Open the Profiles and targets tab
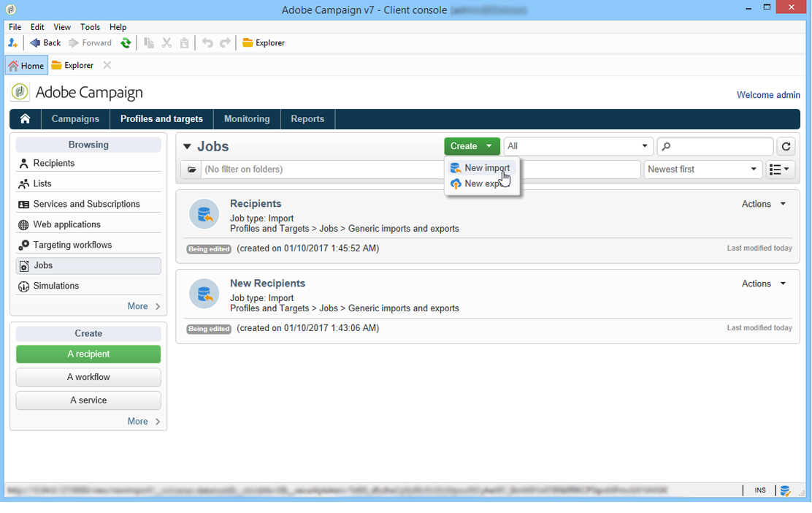 coord(161,118)
